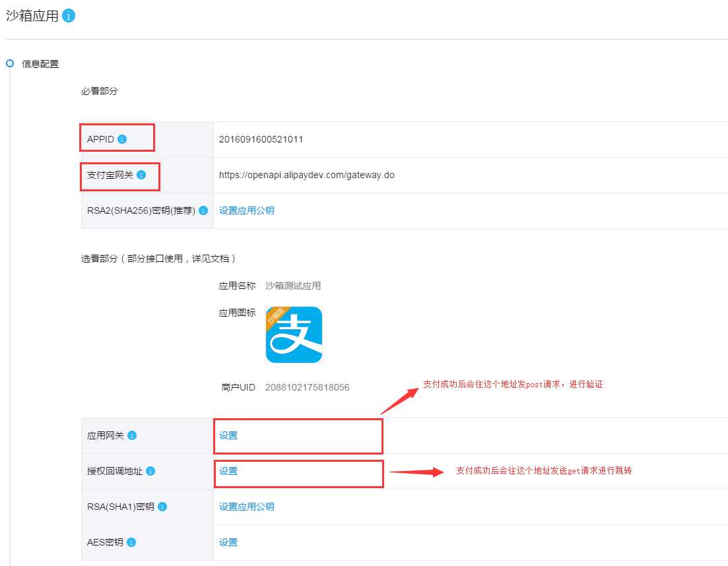
Task: Click the 应用图标 field label
Action: (x=237, y=313)
